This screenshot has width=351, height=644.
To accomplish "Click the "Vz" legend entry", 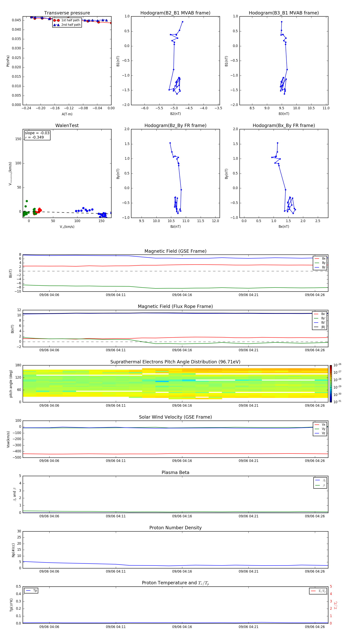I will [x=320, y=433].
